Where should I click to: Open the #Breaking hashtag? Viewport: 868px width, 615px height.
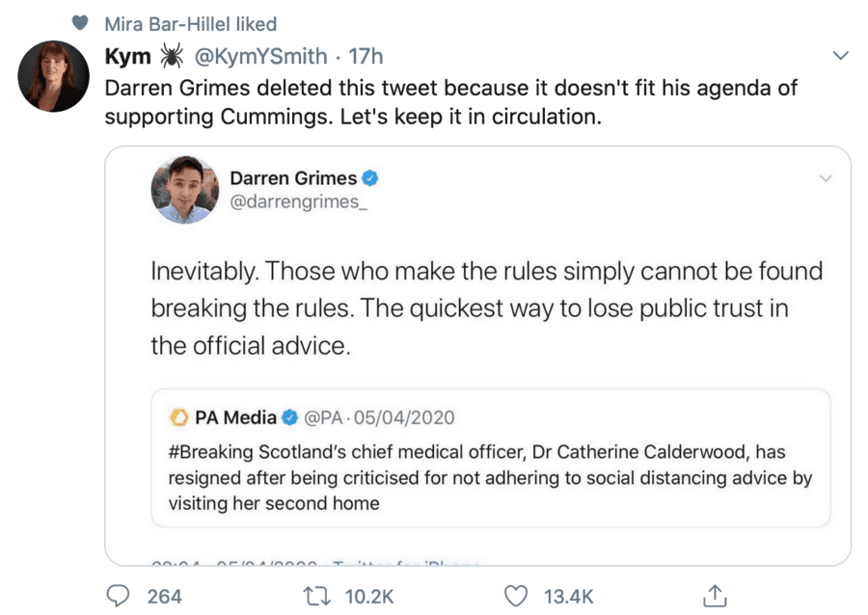tap(213, 453)
